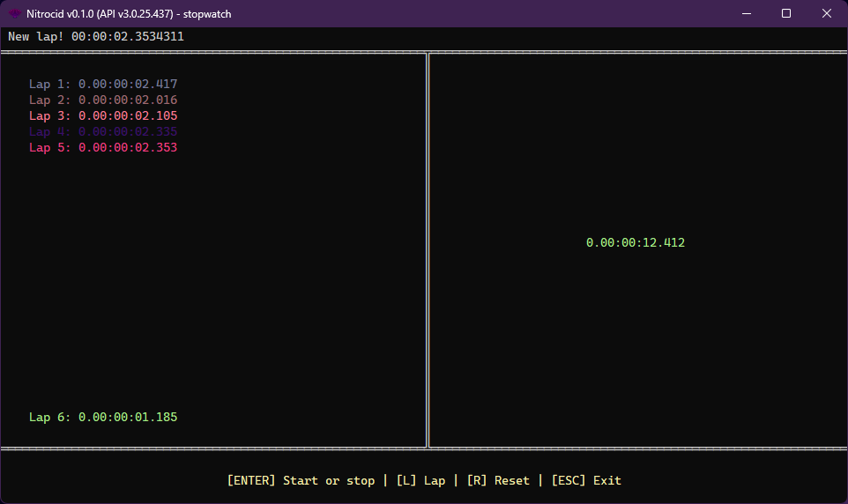The height and width of the screenshot is (504, 848).
Task: Click the "New lap!" status message
Action: 96,36
